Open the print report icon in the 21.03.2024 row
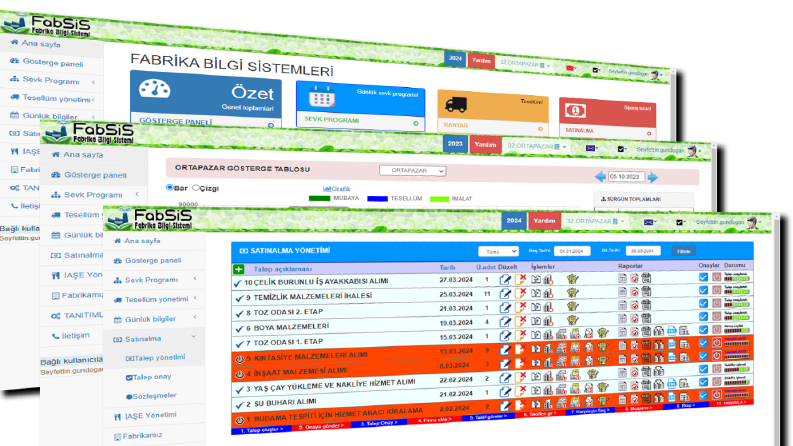This screenshot has width=793, height=446. coord(646,305)
